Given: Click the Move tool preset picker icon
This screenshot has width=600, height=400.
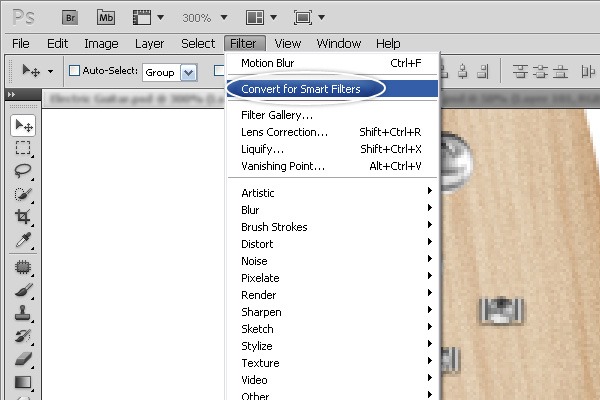Looking at the screenshot, I should pos(31,71).
